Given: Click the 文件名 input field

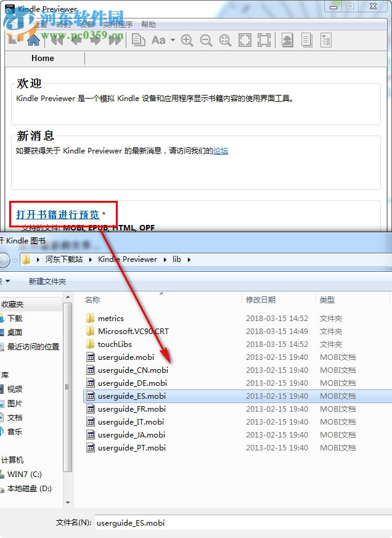Looking at the screenshot, I should coord(243,523).
